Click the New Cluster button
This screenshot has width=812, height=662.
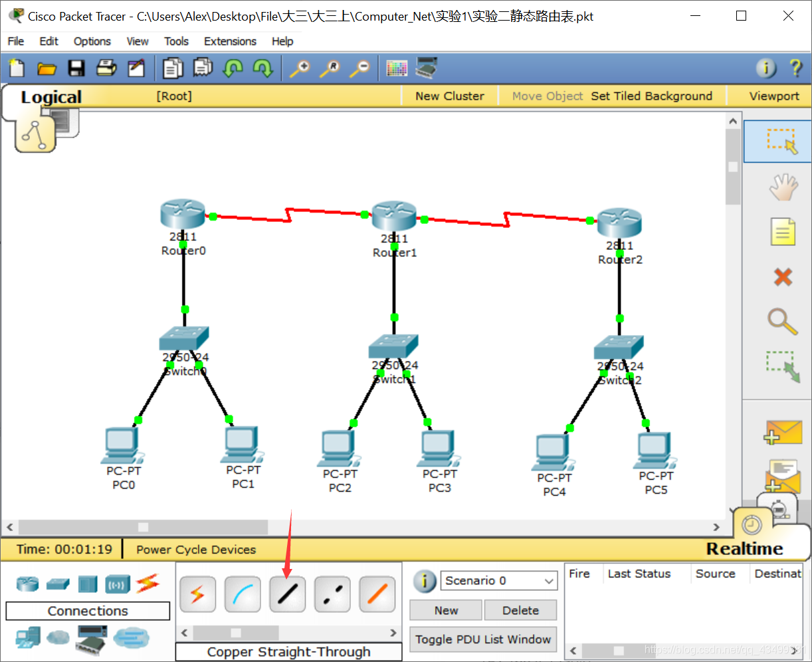(x=450, y=96)
